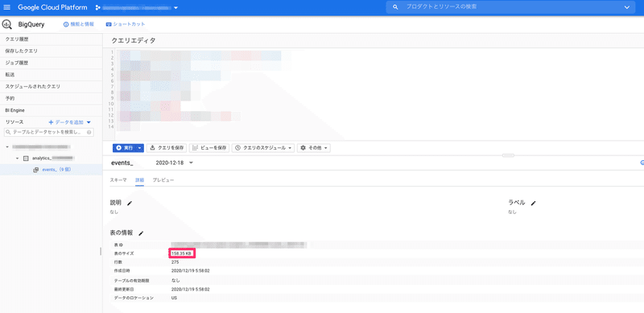Click the product and resource search field
This screenshot has width=644, height=313.
coord(510,7)
